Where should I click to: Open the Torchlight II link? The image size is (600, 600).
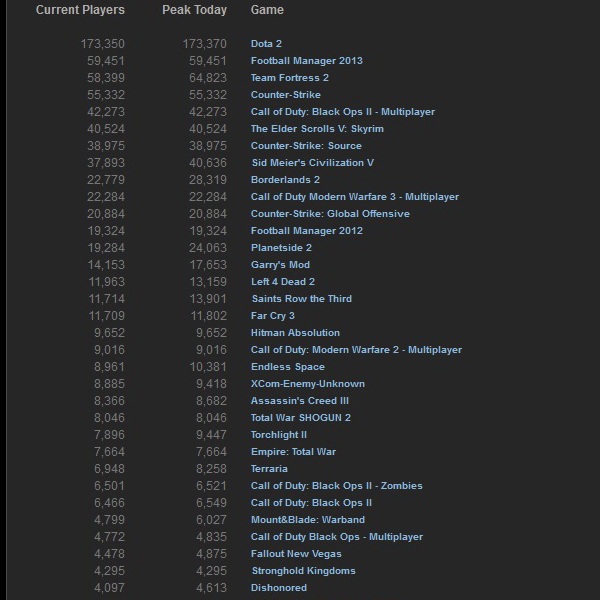tap(279, 435)
